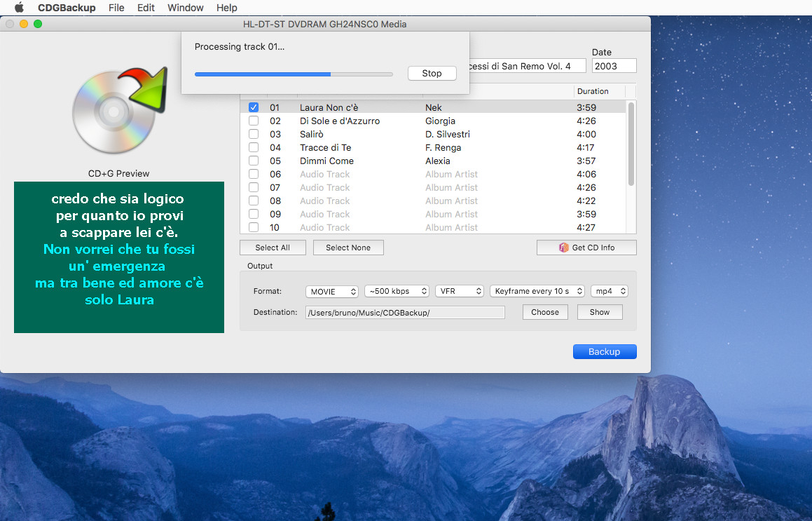Click the Audio Track title in row 09
Viewport: 812px width, 521px height.
[324, 214]
